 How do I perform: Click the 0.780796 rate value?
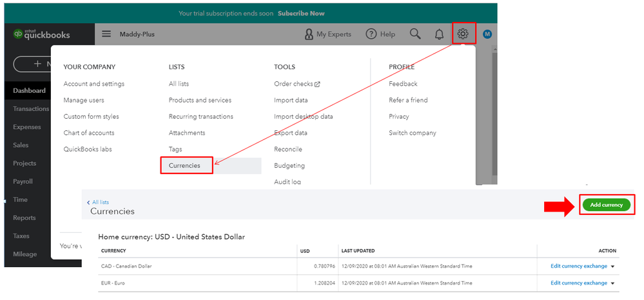coord(324,266)
